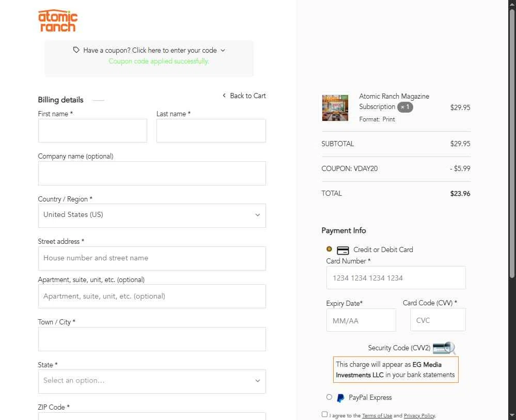Click the Card Number input
The image size is (516, 420).
tap(396, 278)
